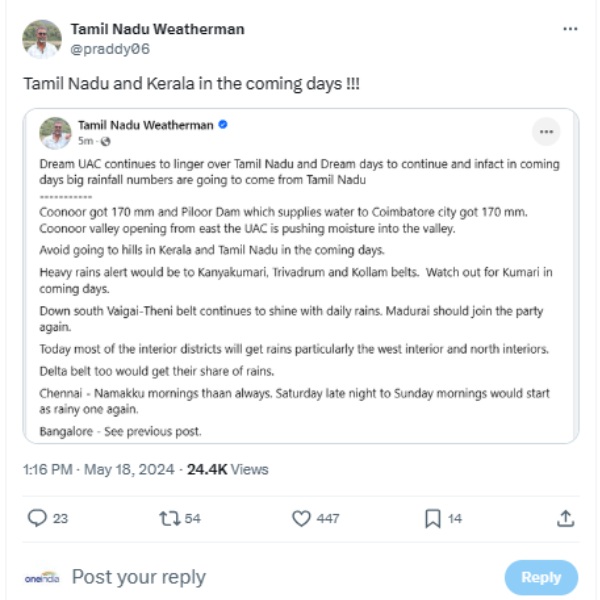Viewport: 600px width, 600px height.
Task: Share the post using the share icon
Action: (565, 518)
